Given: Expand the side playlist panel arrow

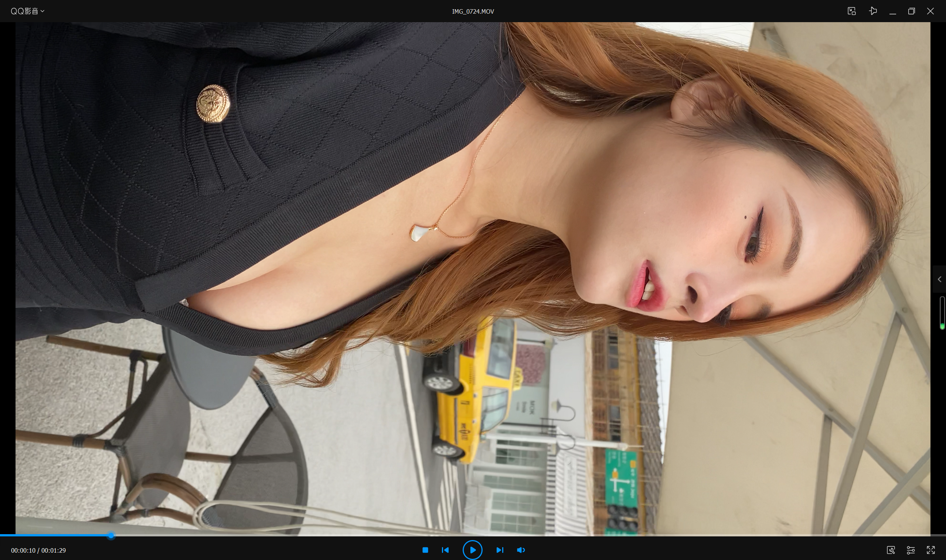Looking at the screenshot, I should pyautogui.click(x=939, y=279).
